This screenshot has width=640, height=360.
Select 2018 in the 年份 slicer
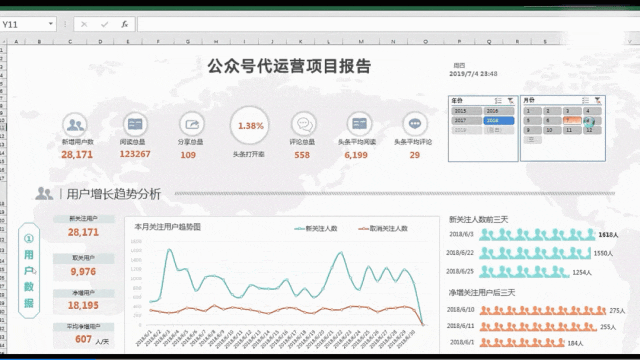coord(499,120)
